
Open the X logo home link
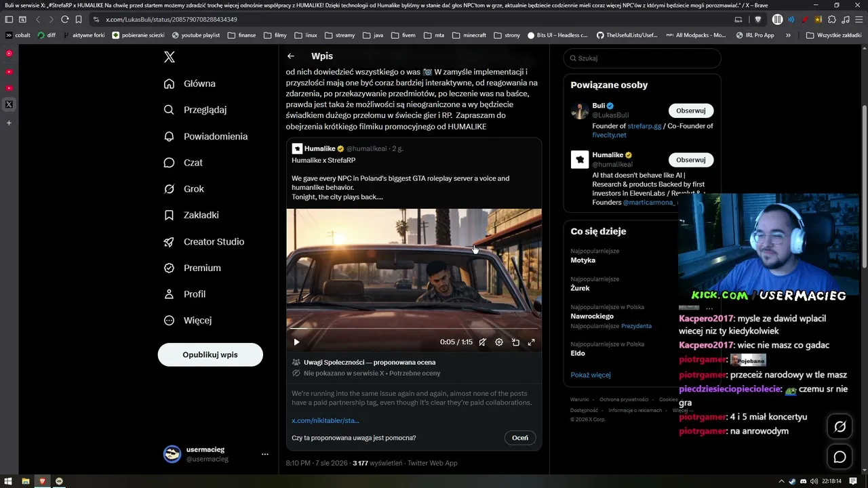[170, 57]
